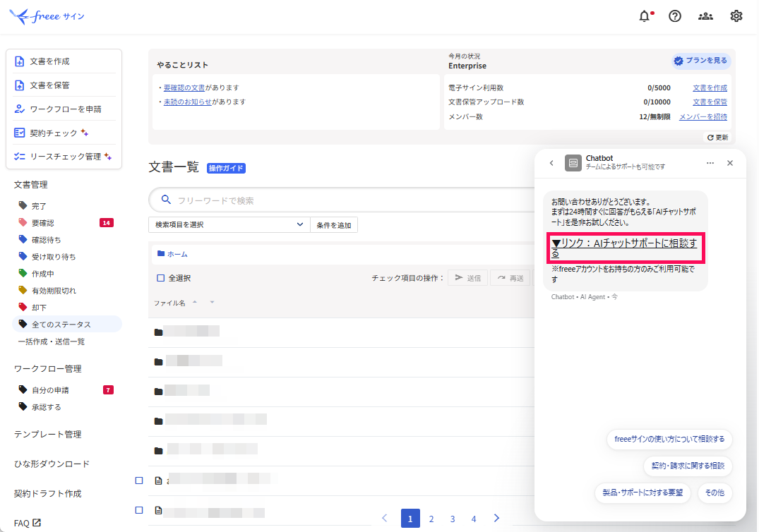The height and width of the screenshot is (532, 759).
Task: Open the ホーム folder breadcrumb
Action: (172, 254)
